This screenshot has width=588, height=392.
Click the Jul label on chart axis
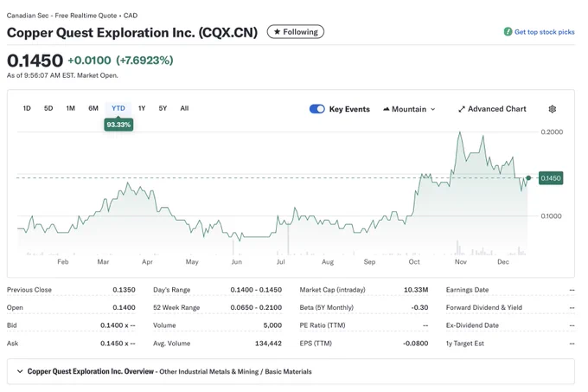click(280, 262)
